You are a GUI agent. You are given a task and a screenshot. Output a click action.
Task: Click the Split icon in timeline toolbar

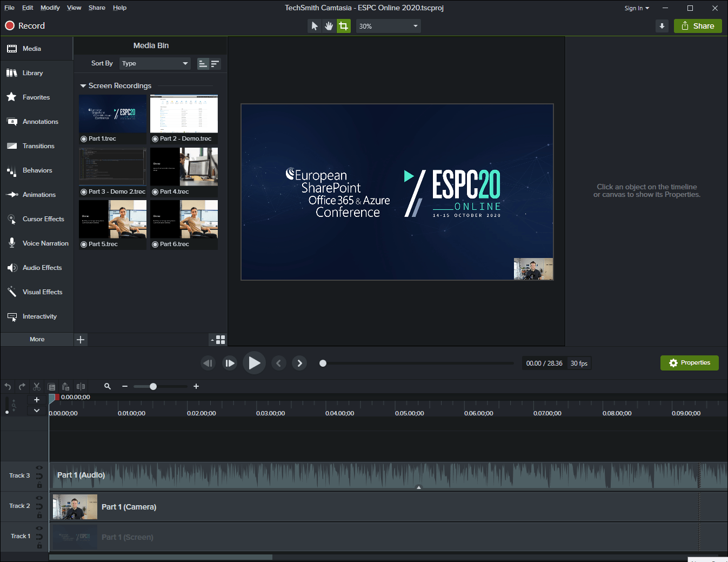pos(81,387)
